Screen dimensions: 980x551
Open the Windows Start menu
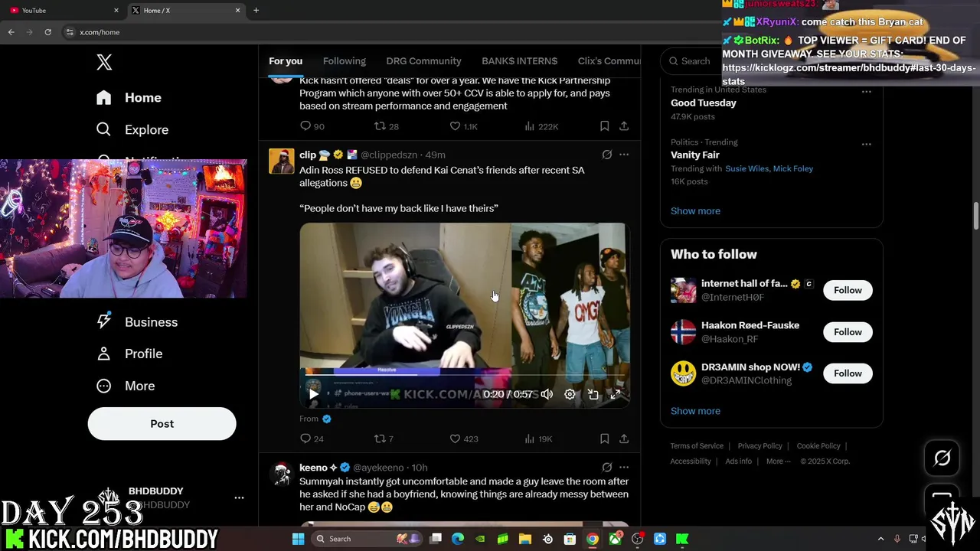pos(298,539)
